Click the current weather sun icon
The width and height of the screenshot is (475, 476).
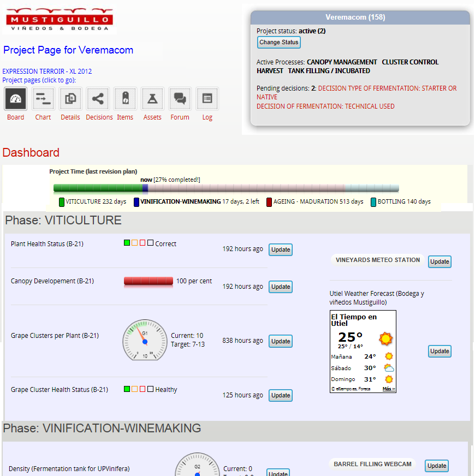pyautogui.click(x=385, y=338)
